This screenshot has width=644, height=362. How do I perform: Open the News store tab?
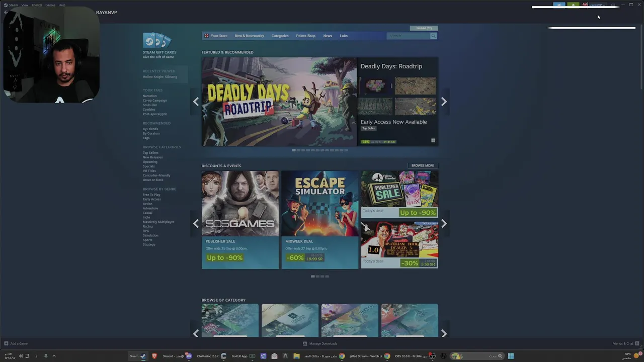coord(328,36)
